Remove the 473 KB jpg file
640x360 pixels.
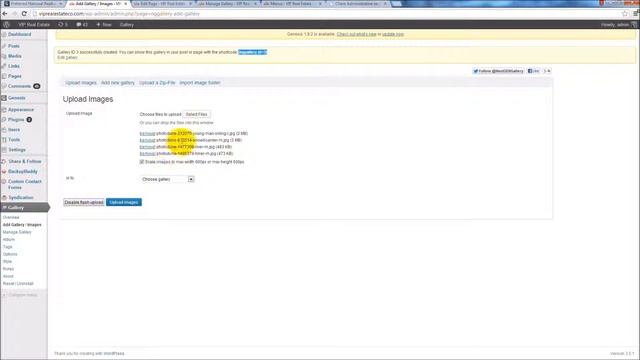147,153
